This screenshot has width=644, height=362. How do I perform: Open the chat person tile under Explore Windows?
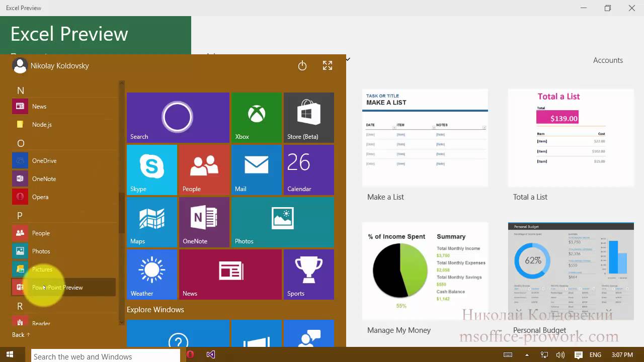(309, 333)
